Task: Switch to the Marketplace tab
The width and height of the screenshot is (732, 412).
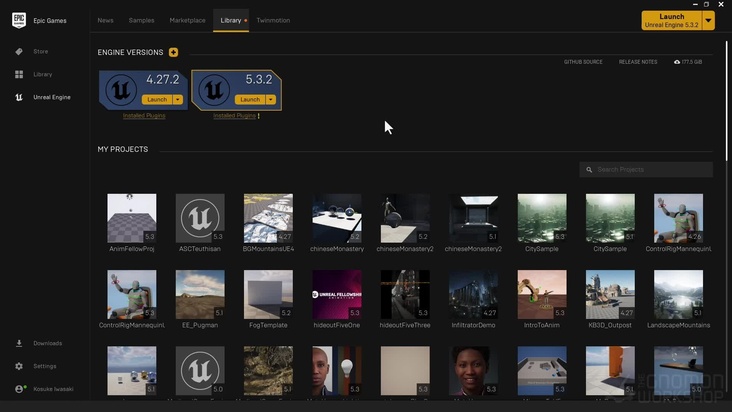Action: tap(187, 21)
